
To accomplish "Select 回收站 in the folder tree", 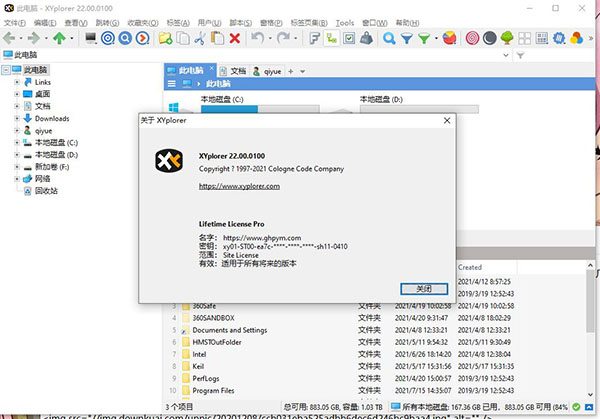I will 46,191.
